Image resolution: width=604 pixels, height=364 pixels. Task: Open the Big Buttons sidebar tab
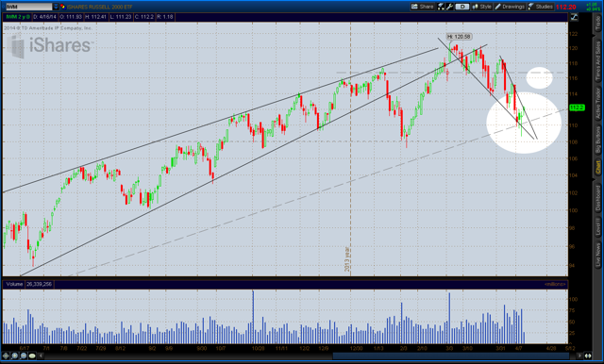click(597, 141)
